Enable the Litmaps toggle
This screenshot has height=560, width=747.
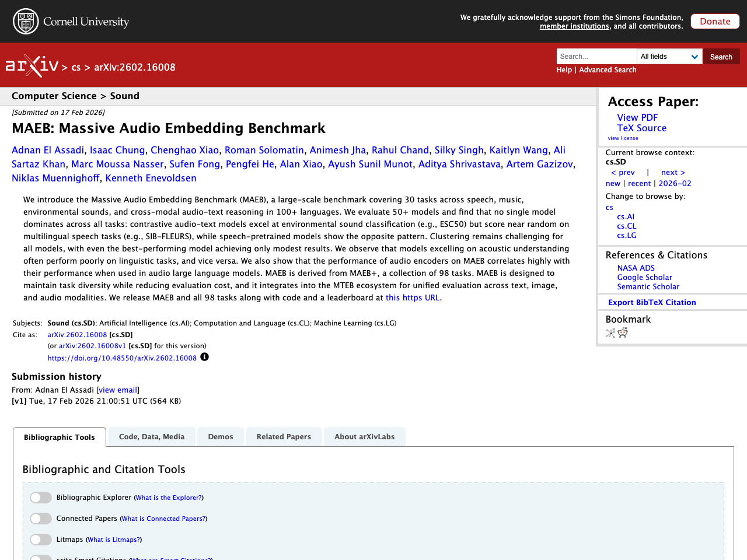tap(41, 539)
